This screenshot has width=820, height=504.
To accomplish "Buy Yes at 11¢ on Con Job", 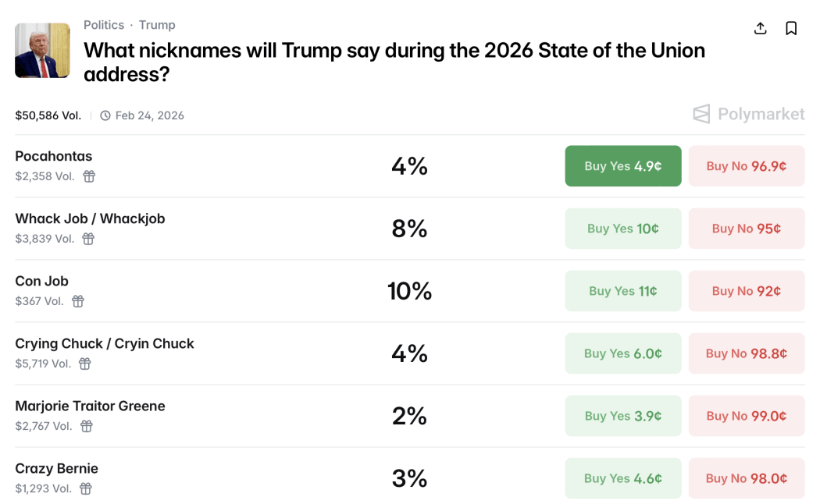I will pyautogui.click(x=622, y=290).
